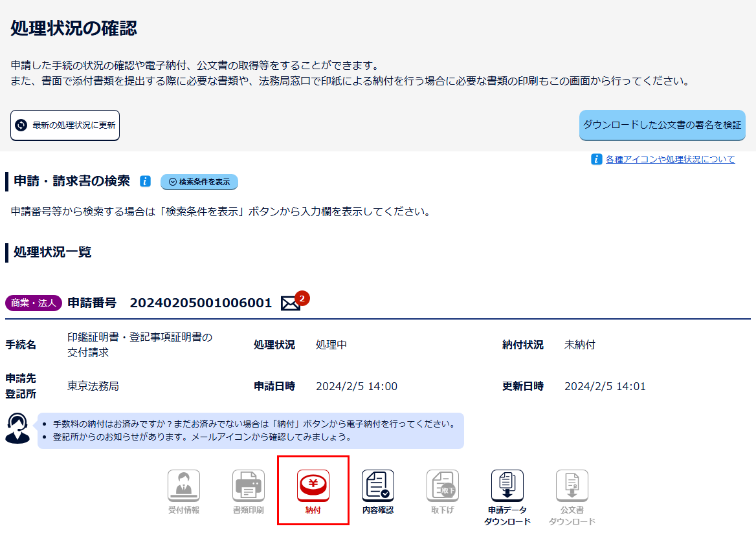Click the 東京法務局 registry office text
Image resolution: width=756 pixels, height=533 pixels.
click(93, 386)
